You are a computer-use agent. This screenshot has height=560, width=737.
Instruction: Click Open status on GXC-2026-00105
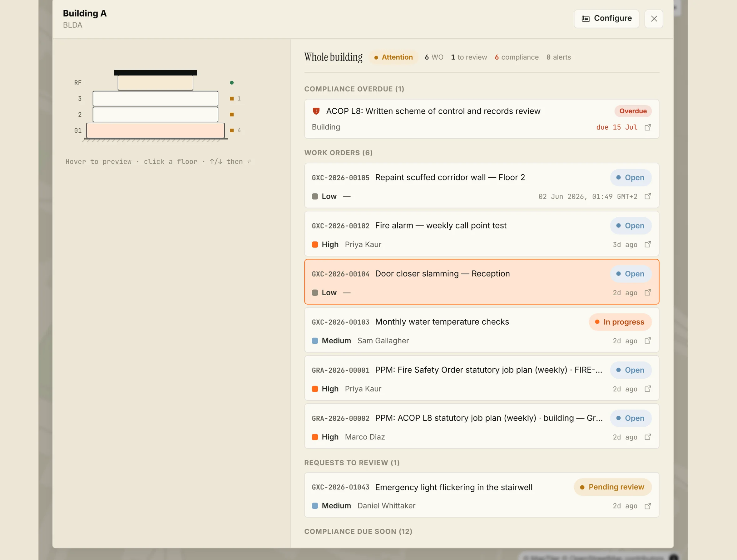[631, 178]
